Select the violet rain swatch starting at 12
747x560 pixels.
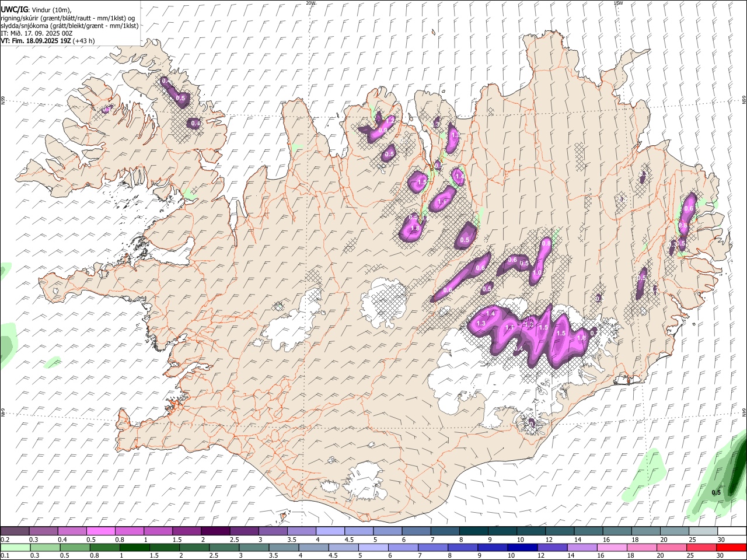point(553,547)
